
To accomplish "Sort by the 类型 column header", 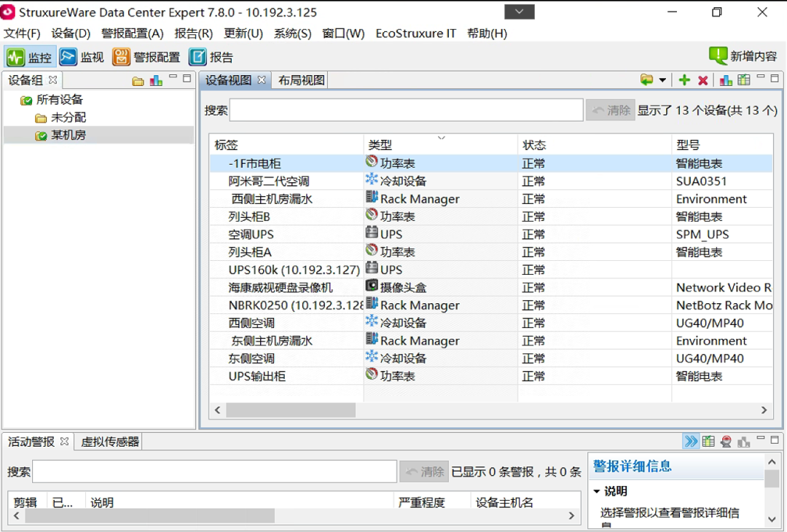I will 440,145.
